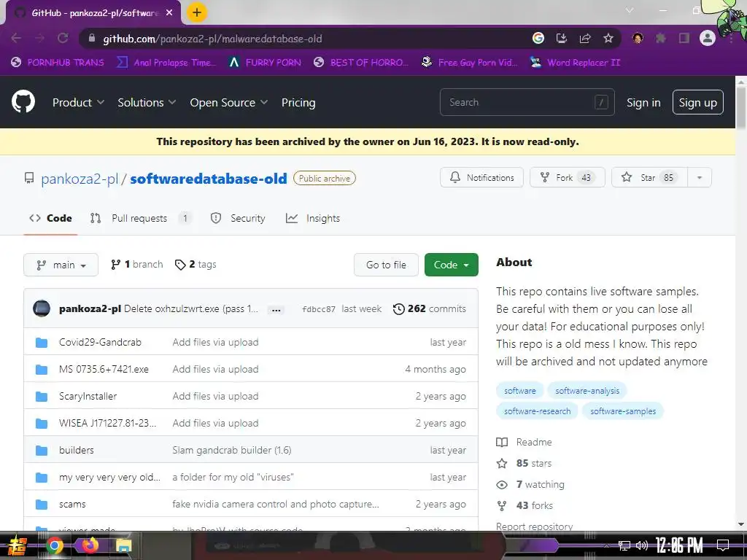747x560 pixels.
Task: Click the notifications bell button
Action: pos(481,178)
